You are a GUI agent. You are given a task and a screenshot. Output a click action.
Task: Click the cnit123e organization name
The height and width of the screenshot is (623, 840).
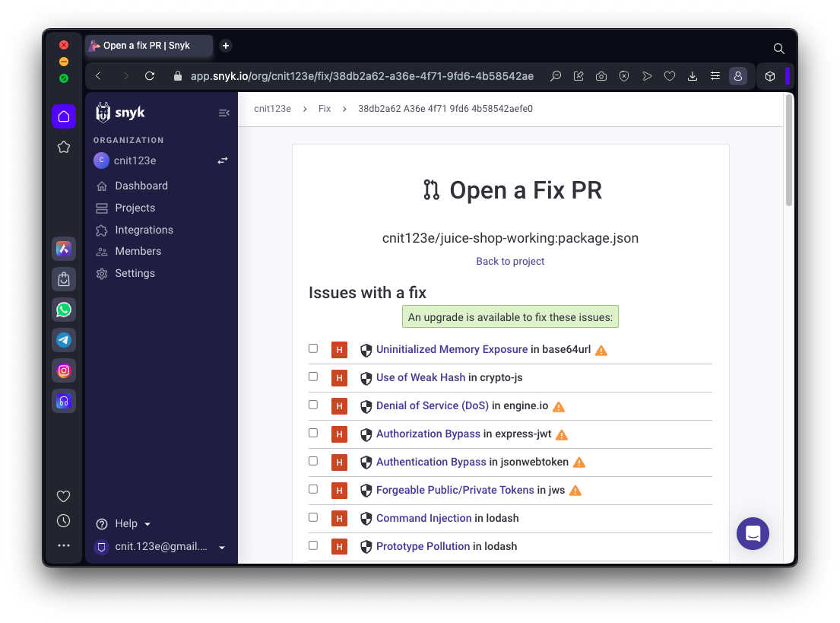pos(135,161)
